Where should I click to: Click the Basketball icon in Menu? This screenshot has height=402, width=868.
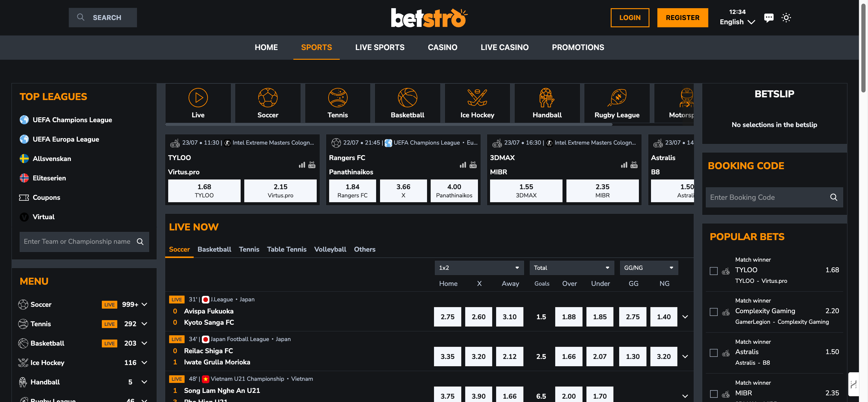pyautogui.click(x=23, y=343)
